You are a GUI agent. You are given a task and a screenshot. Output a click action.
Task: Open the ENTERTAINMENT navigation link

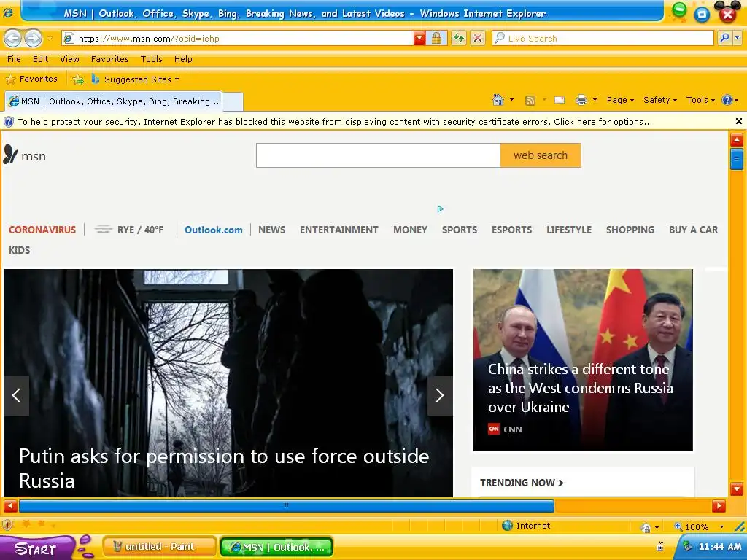coord(338,230)
